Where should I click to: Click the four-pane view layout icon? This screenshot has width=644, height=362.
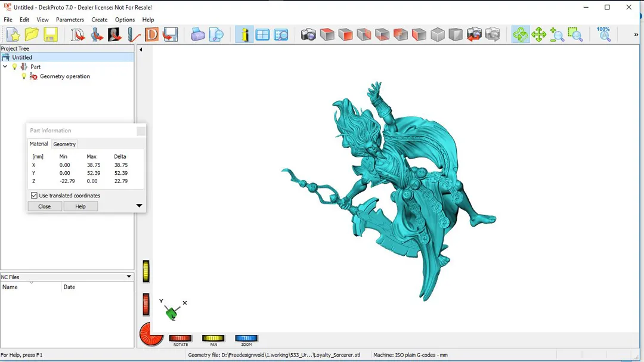(x=262, y=35)
